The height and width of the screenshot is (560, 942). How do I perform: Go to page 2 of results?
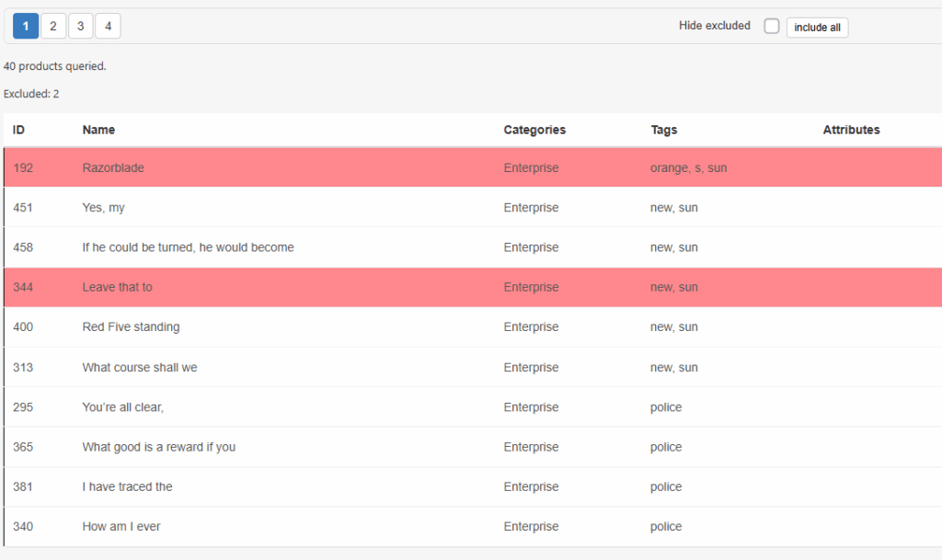point(52,26)
